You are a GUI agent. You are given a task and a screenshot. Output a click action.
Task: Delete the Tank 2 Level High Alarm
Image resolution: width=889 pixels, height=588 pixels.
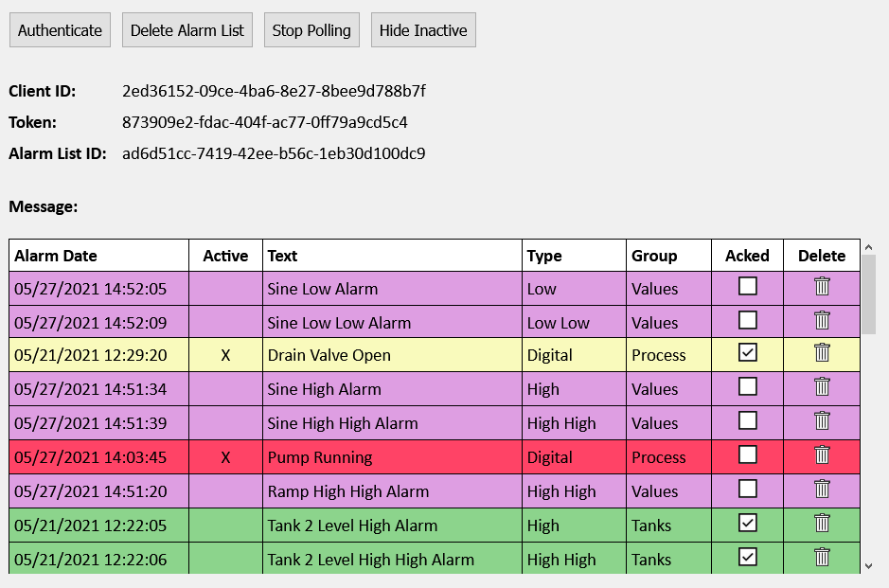821,525
